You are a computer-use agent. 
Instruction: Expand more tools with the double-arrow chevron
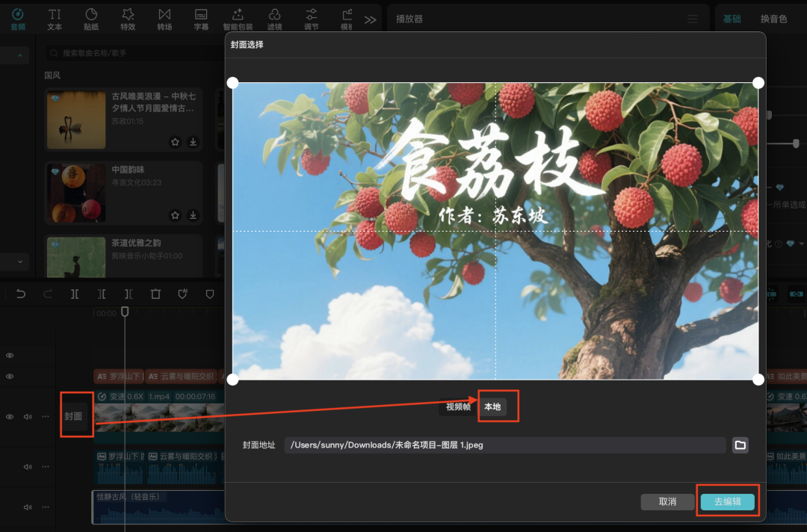click(369, 19)
